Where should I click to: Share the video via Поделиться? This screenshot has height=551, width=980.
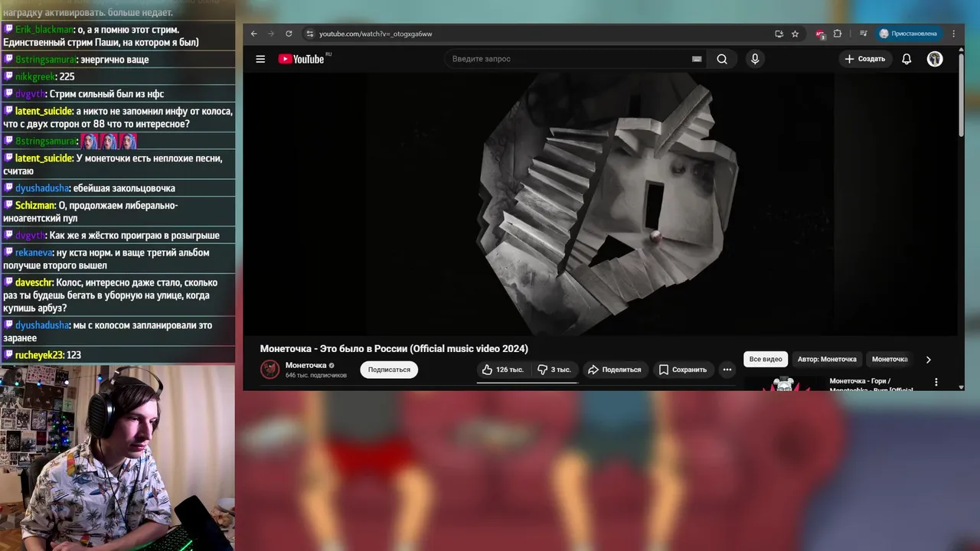coord(614,370)
